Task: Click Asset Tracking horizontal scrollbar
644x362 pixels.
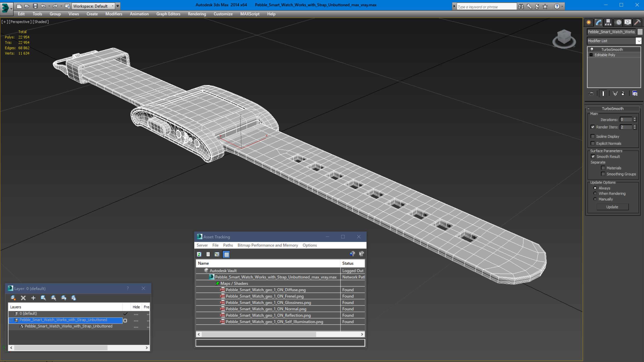Action: click(x=280, y=334)
